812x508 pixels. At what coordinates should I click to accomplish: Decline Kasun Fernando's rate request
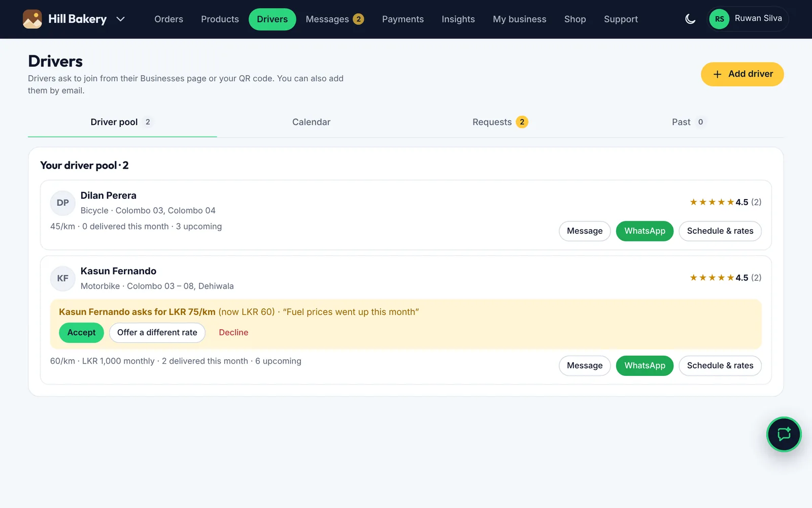pos(233,333)
